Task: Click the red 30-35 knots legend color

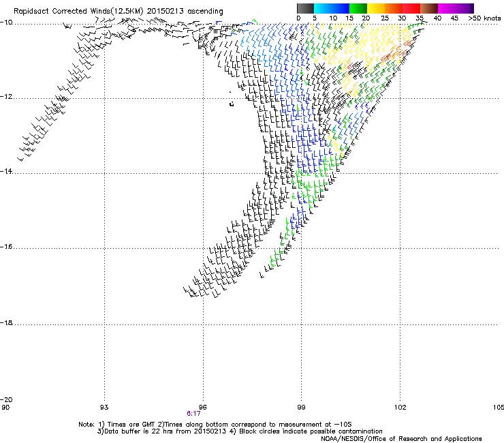Action: pos(411,8)
